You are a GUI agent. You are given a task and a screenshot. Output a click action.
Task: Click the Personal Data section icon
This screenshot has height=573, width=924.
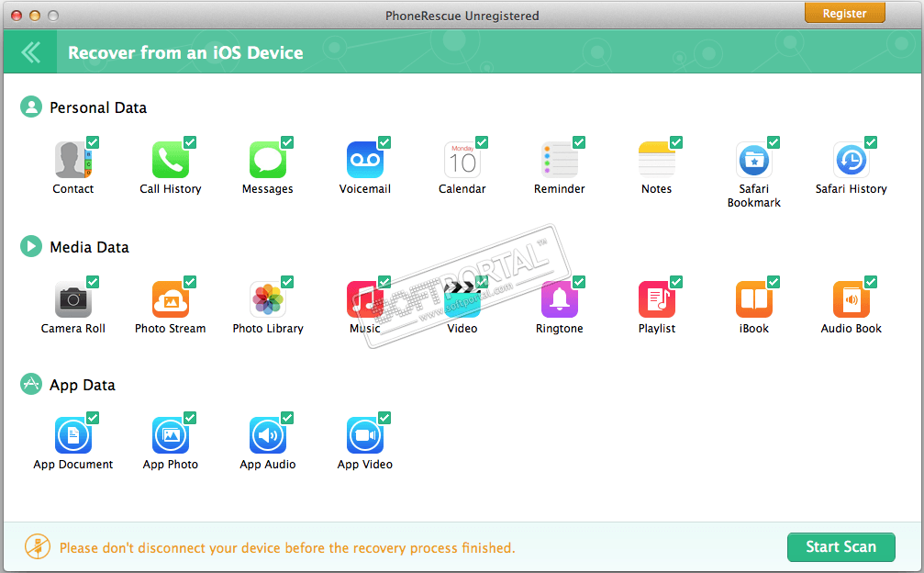pyautogui.click(x=31, y=107)
